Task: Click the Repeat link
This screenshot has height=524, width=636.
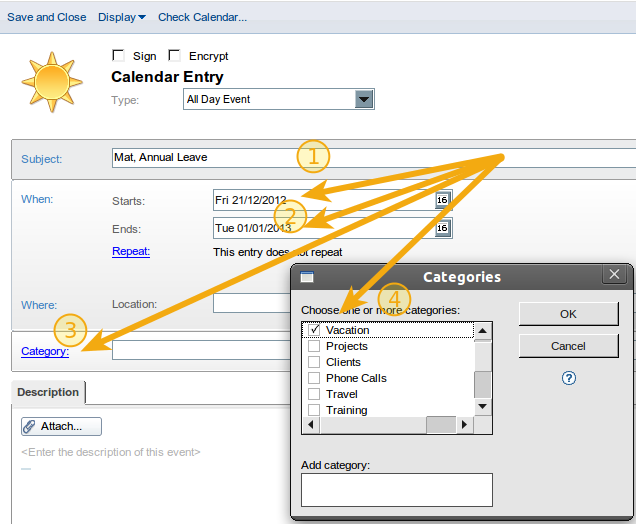Action: 131,252
